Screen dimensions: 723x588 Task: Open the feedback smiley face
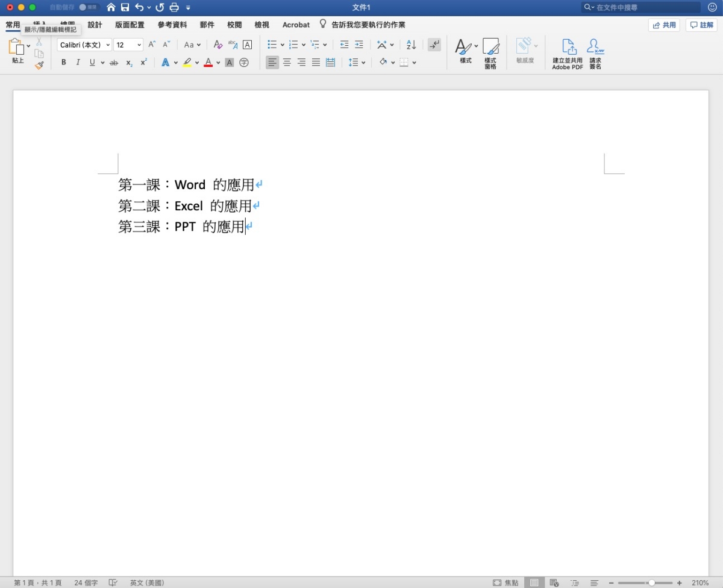tap(712, 7)
